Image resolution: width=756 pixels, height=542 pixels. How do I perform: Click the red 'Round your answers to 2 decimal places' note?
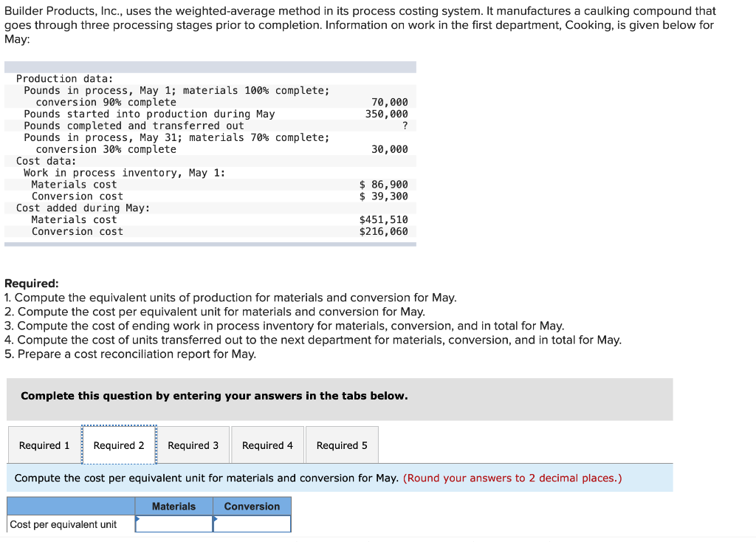pyautogui.click(x=512, y=478)
